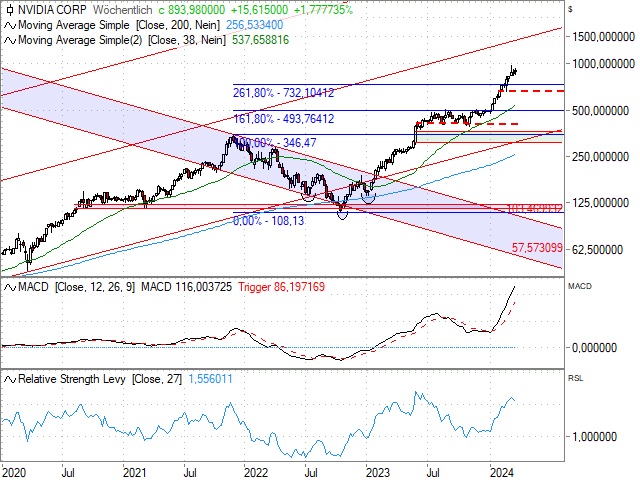The image size is (640, 480).
Task: Click the 2023 label on time axis
Action: (378, 473)
